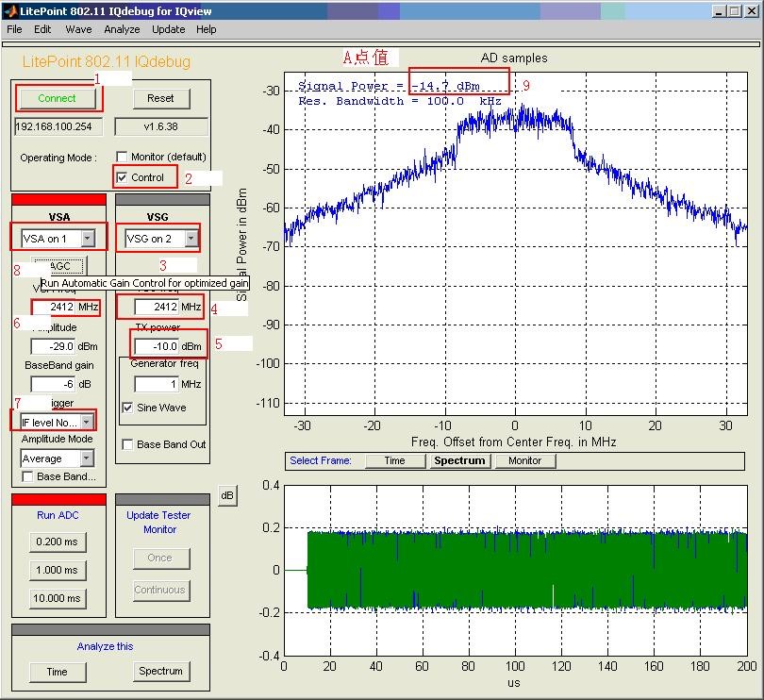Click the dB toggle button

pos(226,496)
